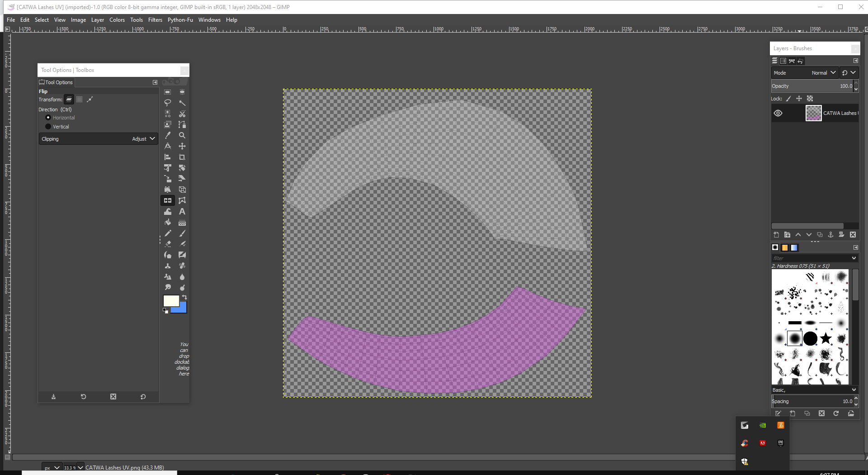Screen dimensions: 868x475
Task: Activate the Heal bandage tool
Action: point(182,266)
